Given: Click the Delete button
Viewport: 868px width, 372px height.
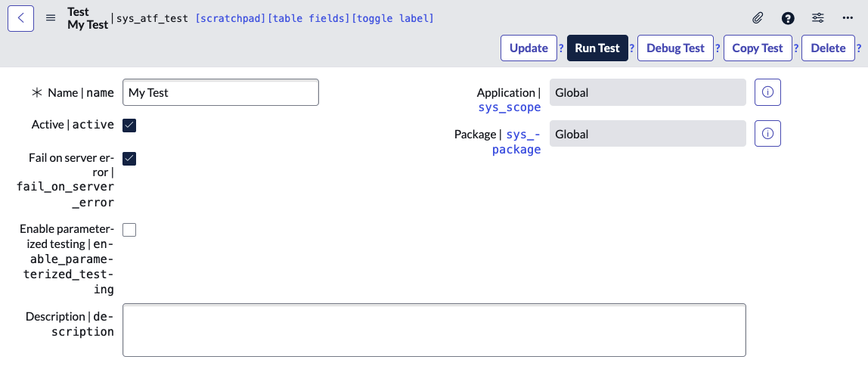Looking at the screenshot, I should (828, 48).
